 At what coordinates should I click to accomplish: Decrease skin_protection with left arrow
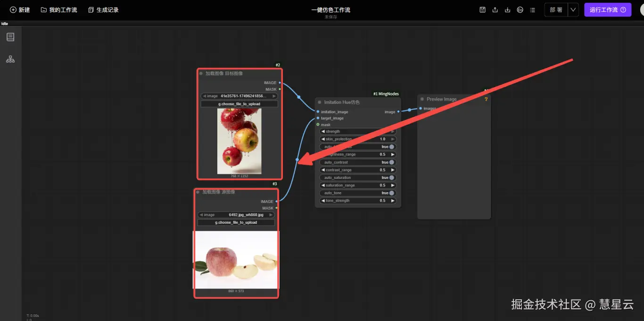coord(323,139)
